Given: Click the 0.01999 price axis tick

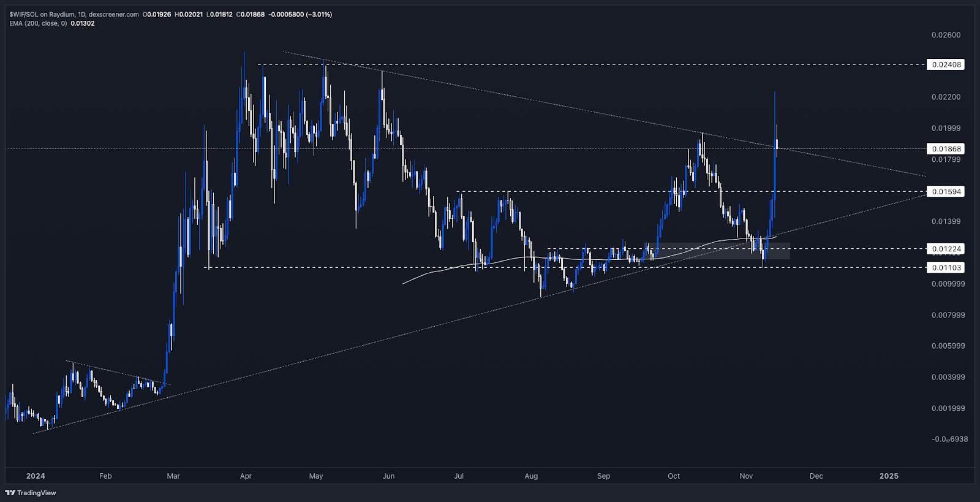Looking at the screenshot, I should point(946,128).
